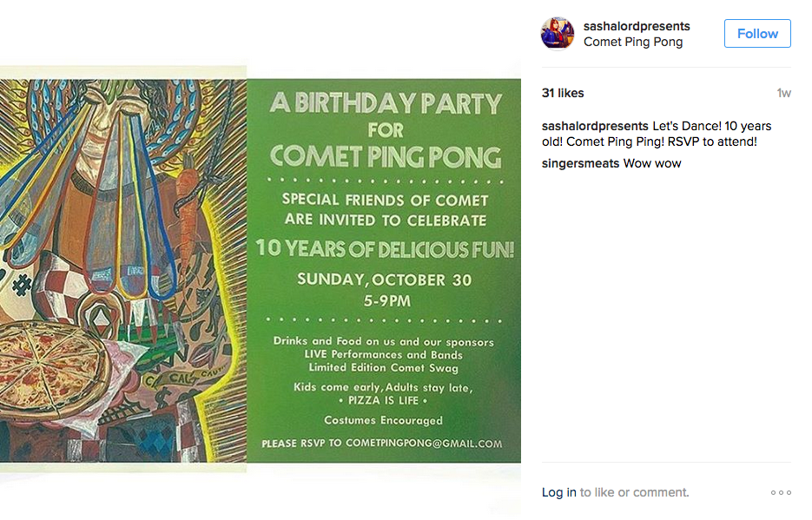Click the Sunday, October 30 date text
This screenshot has width=812, height=520.
384,280
